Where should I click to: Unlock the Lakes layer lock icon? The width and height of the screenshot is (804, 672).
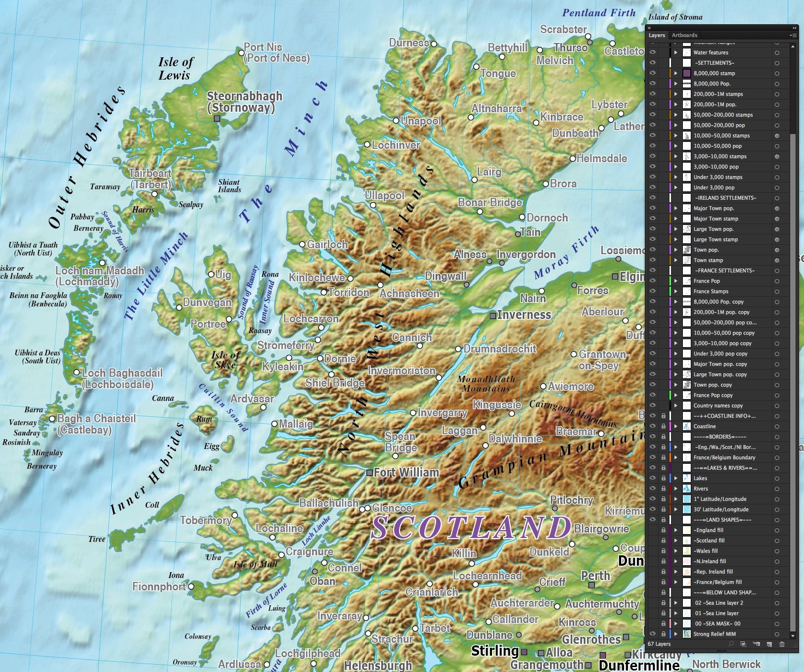tap(663, 478)
